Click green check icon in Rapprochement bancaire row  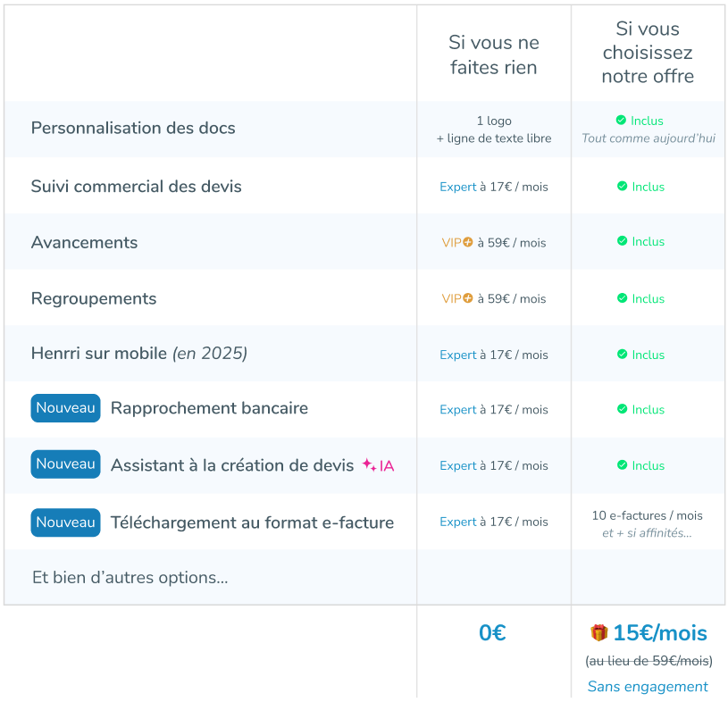tap(622, 409)
